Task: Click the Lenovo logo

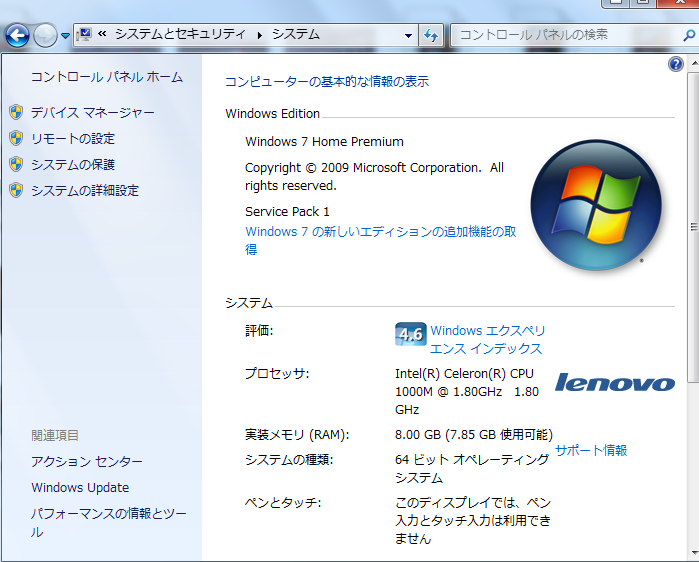Action: 614,382
